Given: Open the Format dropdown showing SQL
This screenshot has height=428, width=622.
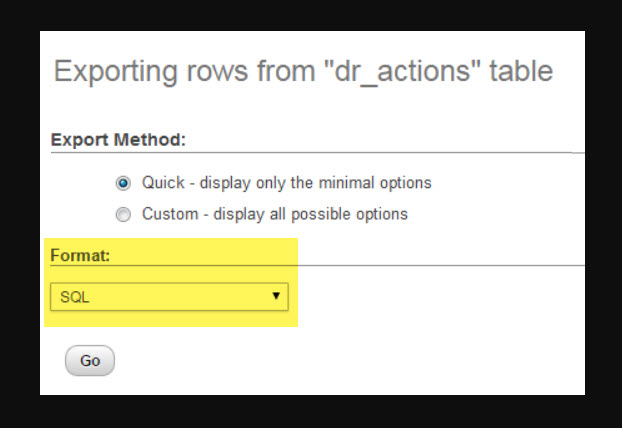Looking at the screenshot, I should (168, 297).
